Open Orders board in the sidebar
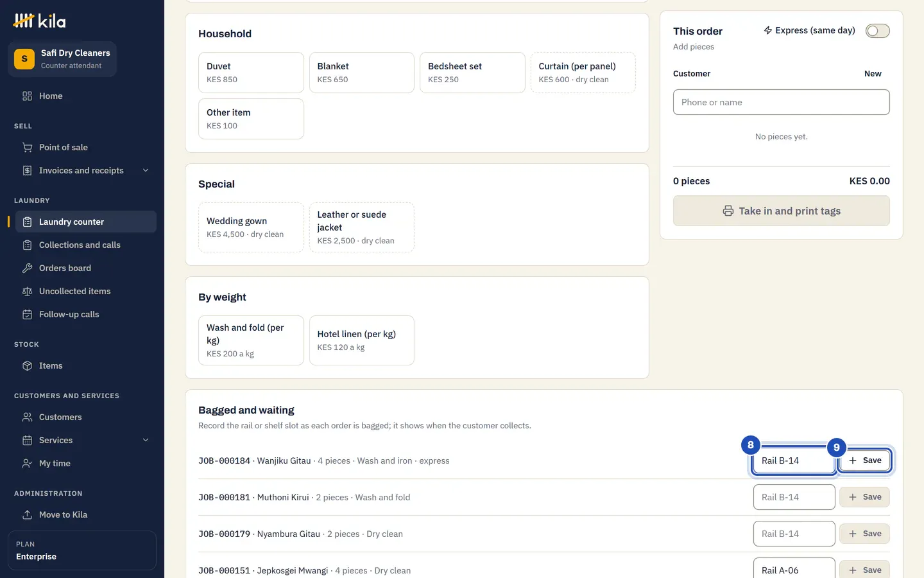 click(86, 268)
